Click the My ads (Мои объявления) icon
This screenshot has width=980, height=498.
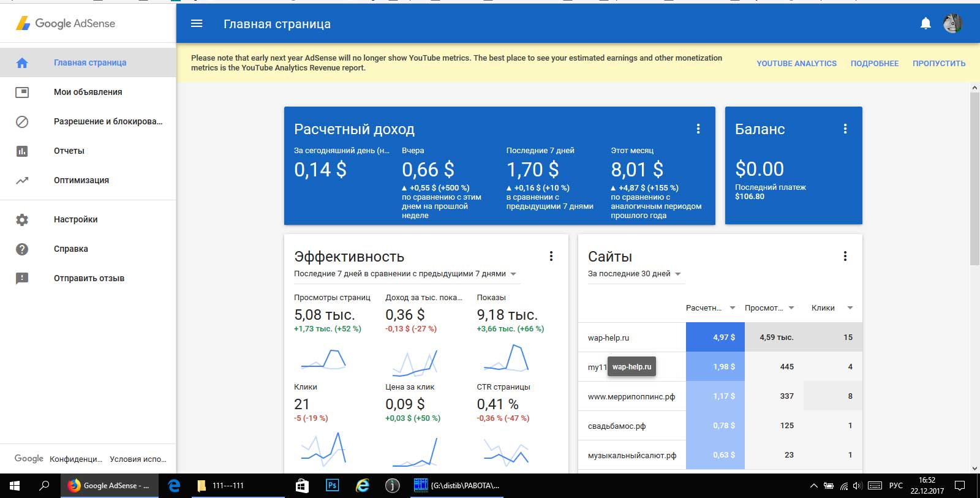pyautogui.click(x=22, y=92)
